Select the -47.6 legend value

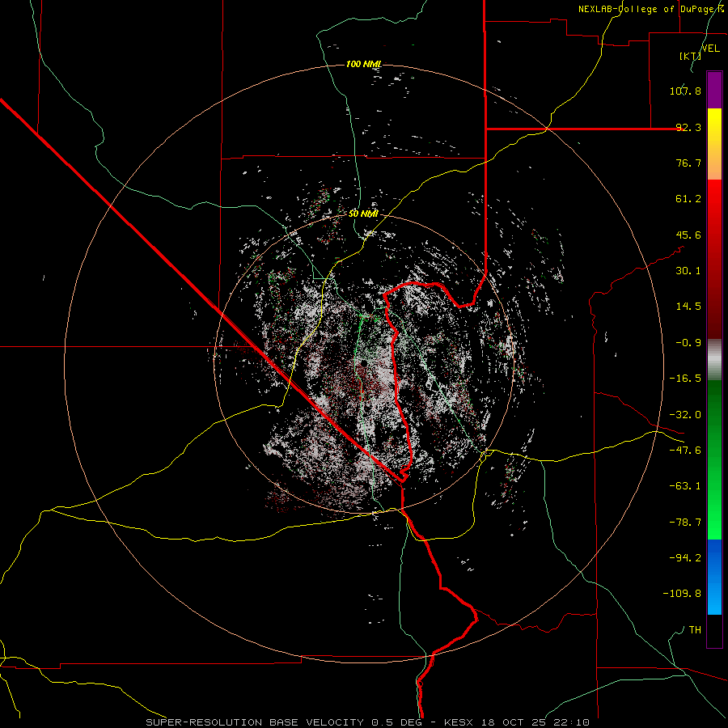coord(685,451)
